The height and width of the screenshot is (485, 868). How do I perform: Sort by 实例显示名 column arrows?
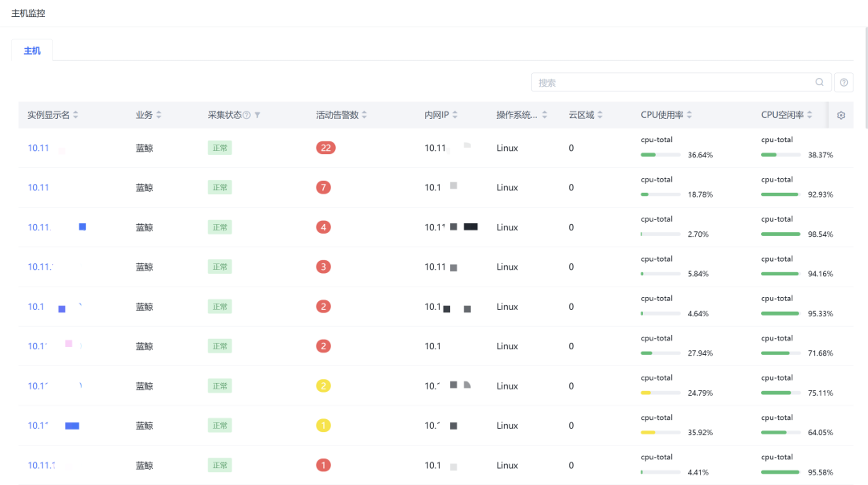click(76, 115)
